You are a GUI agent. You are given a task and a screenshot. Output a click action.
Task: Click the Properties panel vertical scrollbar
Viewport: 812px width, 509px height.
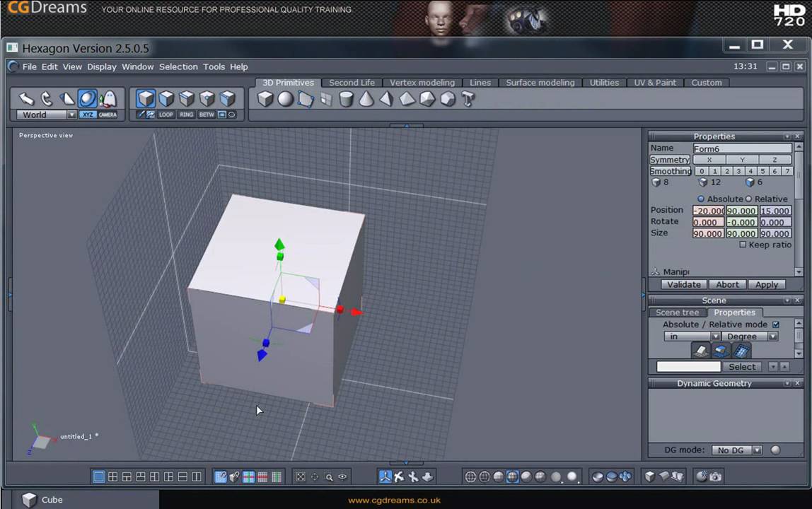click(x=799, y=210)
